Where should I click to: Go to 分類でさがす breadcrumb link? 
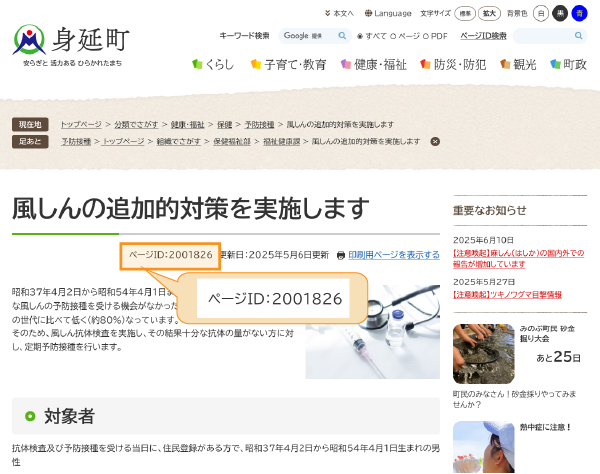pos(136,124)
